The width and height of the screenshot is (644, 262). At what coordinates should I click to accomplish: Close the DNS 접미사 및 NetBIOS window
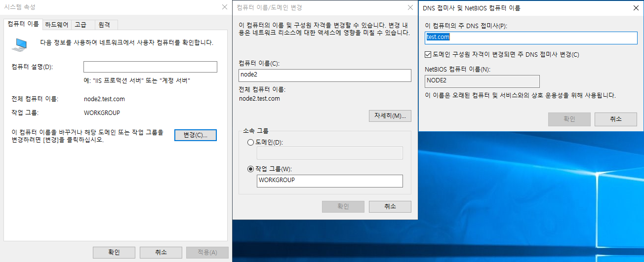pos(636,7)
